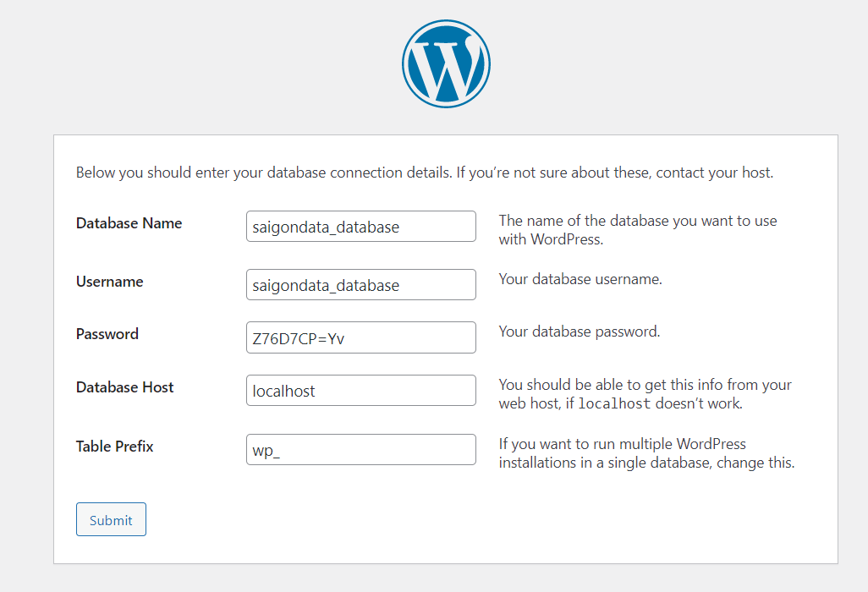Screen dimensions: 868x592
Task: Click 'Your database password.' description
Action: [580, 332]
